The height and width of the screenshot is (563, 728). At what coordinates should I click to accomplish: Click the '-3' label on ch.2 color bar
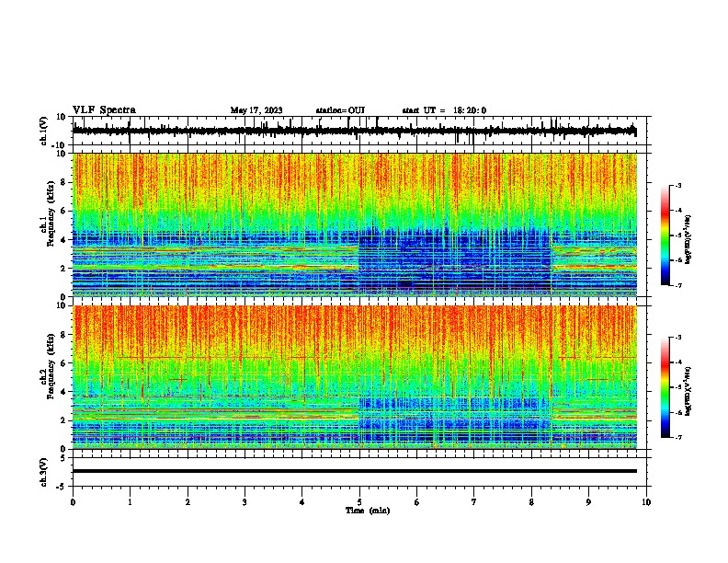tap(677, 338)
